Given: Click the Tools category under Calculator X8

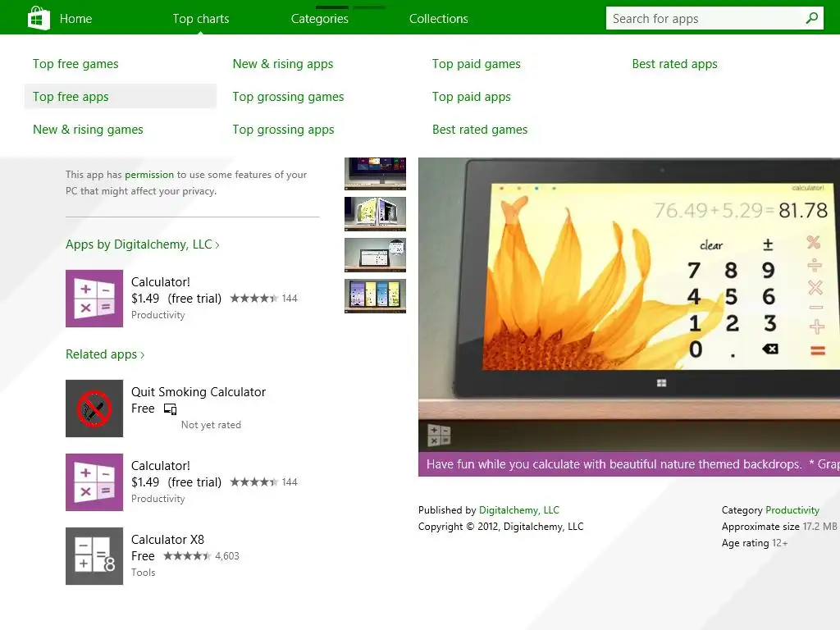Looking at the screenshot, I should pyautogui.click(x=143, y=572).
